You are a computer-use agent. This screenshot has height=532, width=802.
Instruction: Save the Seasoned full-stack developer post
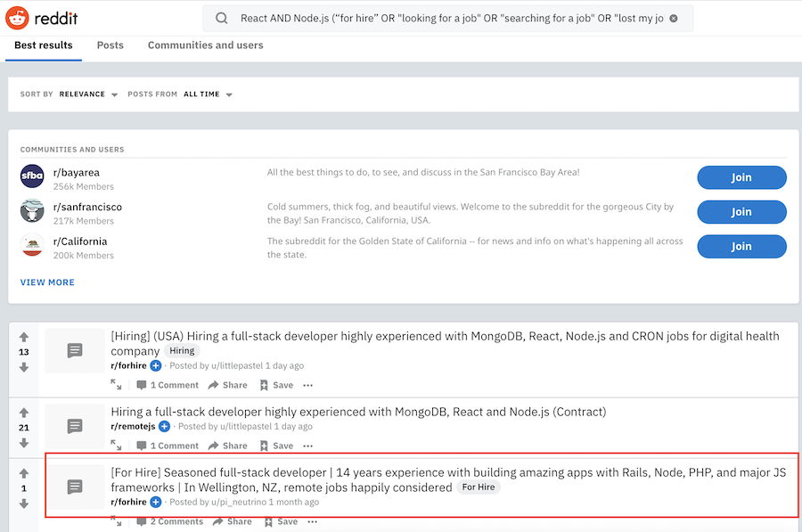coord(281,521)
